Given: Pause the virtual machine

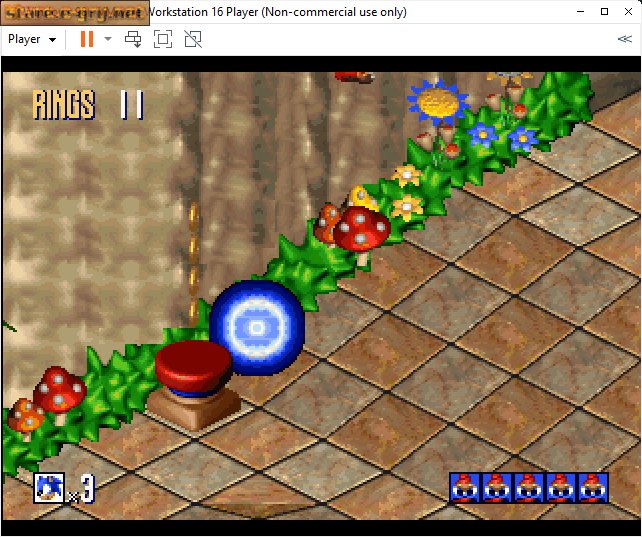Looking at the screenshot, I should 87,39.
